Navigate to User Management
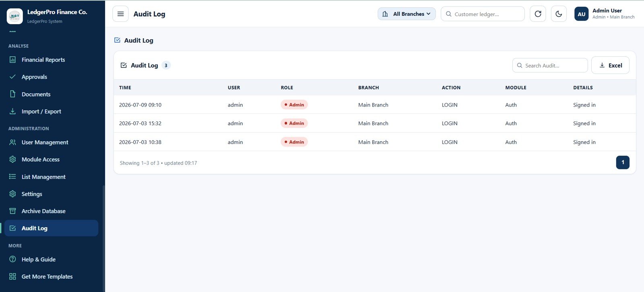 tap(51, 142)
